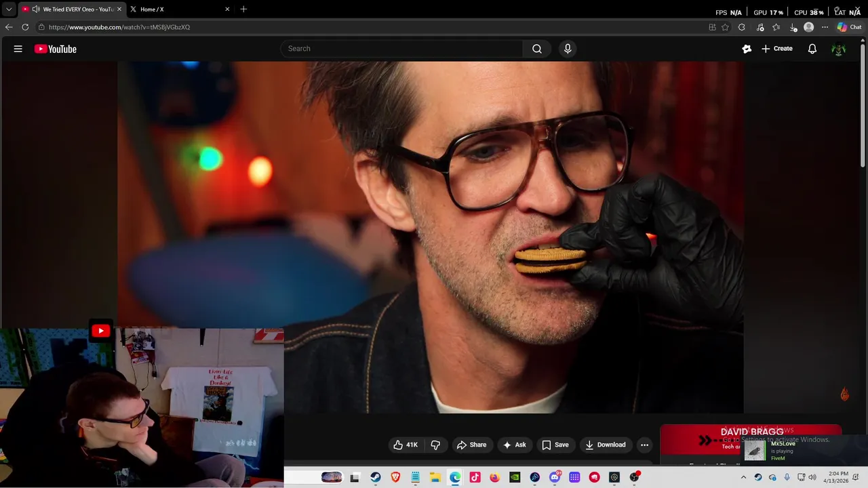Open more actions ellipsis under video
868x488 pixels.
[x=644, y=445]
